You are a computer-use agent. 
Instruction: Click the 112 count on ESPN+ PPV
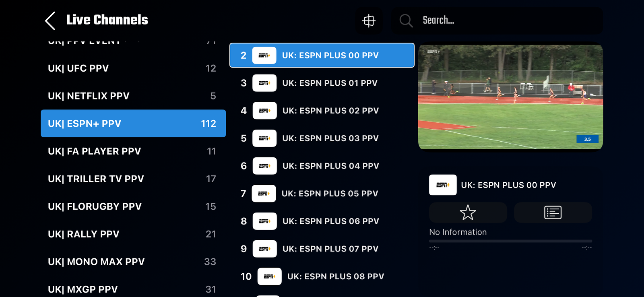pos(208,124)
